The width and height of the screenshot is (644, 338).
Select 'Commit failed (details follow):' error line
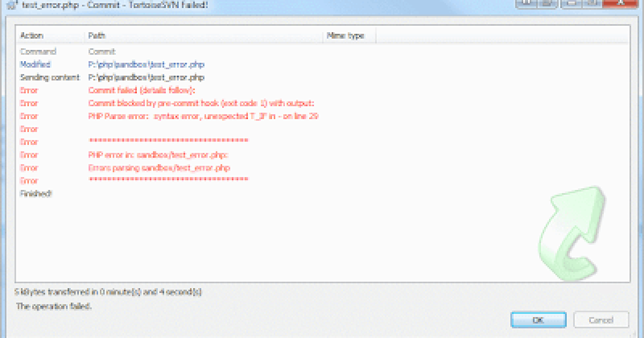tap(142, 91)
